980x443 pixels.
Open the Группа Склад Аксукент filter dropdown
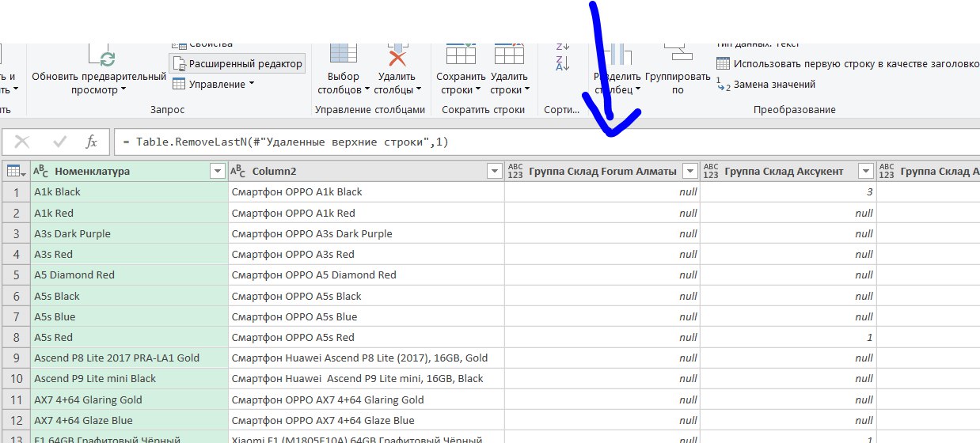coord(866,171)
